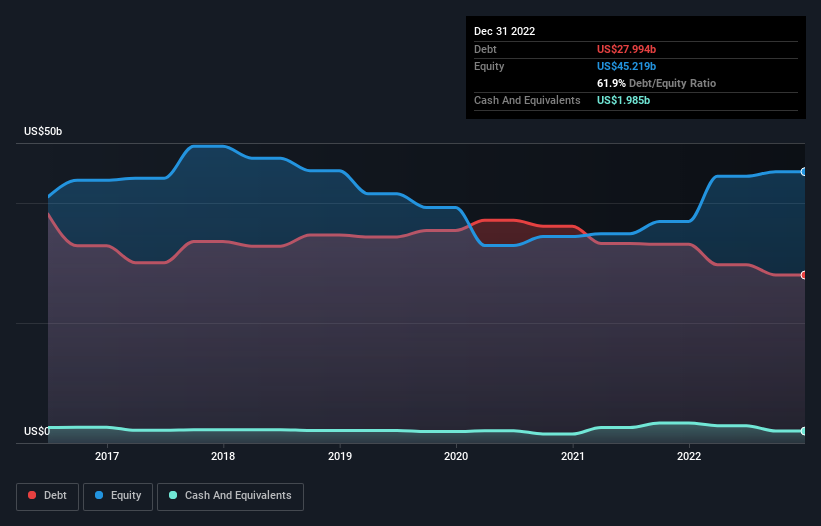Click the 2017 x-axis label

107,456
